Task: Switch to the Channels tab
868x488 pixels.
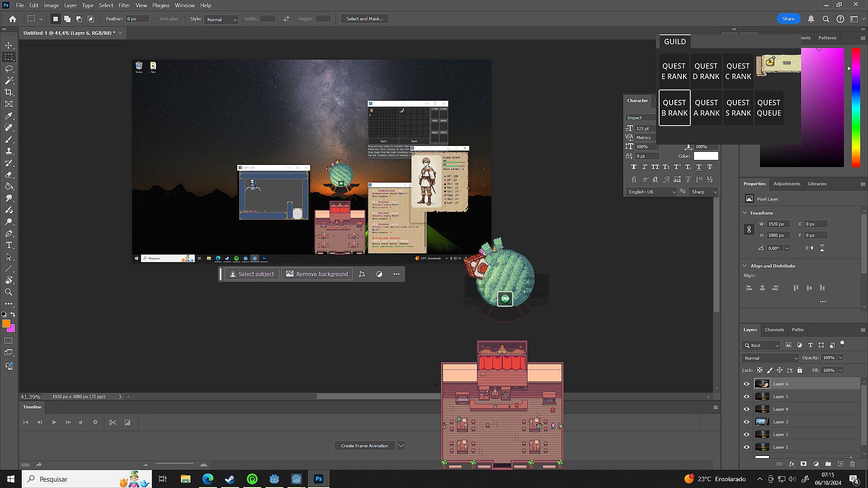Action: coord(774,329)
